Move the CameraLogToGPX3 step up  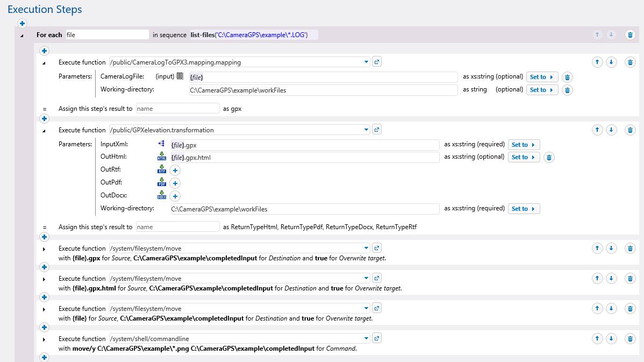point(597,62)
